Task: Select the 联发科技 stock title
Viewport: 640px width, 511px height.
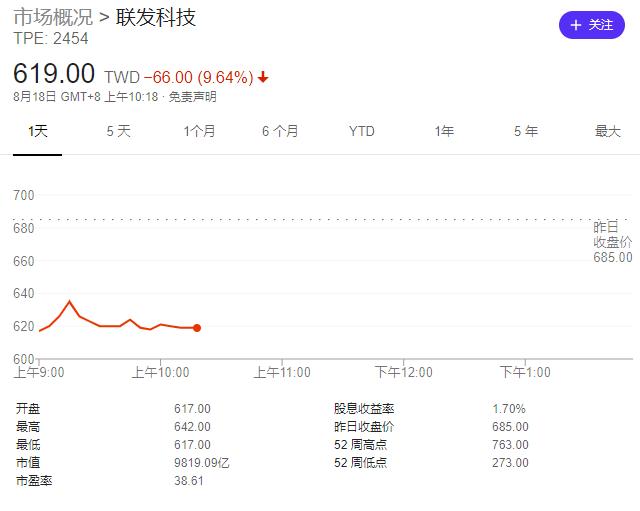Action: coord(156,17)
